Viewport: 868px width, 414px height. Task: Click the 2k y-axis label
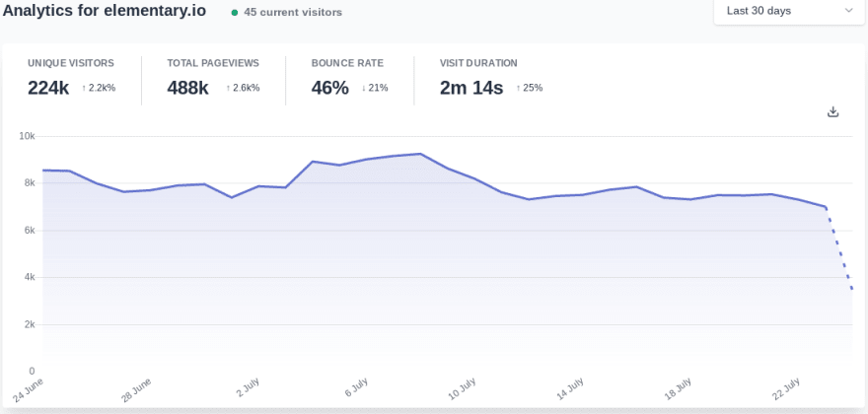click(x=29, y=324)
